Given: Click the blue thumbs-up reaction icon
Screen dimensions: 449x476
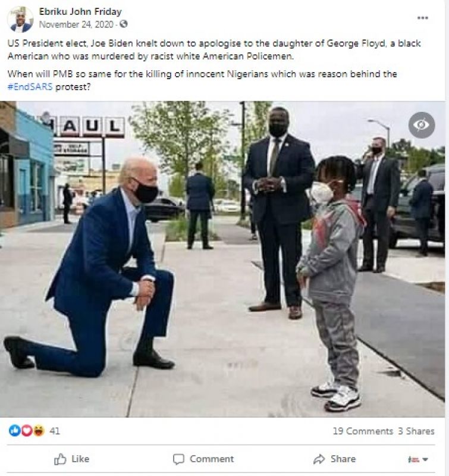Looking at the screenshot, I should click(14, 430).
